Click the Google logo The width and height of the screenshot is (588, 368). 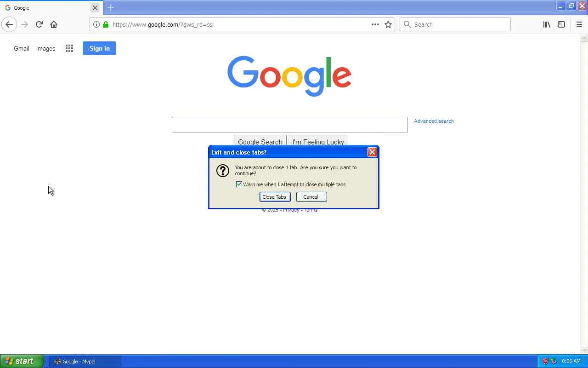[x=289, y=76]
